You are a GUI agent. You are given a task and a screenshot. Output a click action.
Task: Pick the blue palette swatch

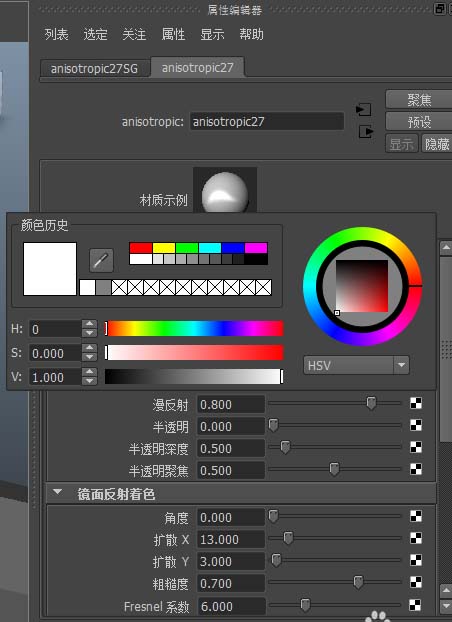[233, 248]
